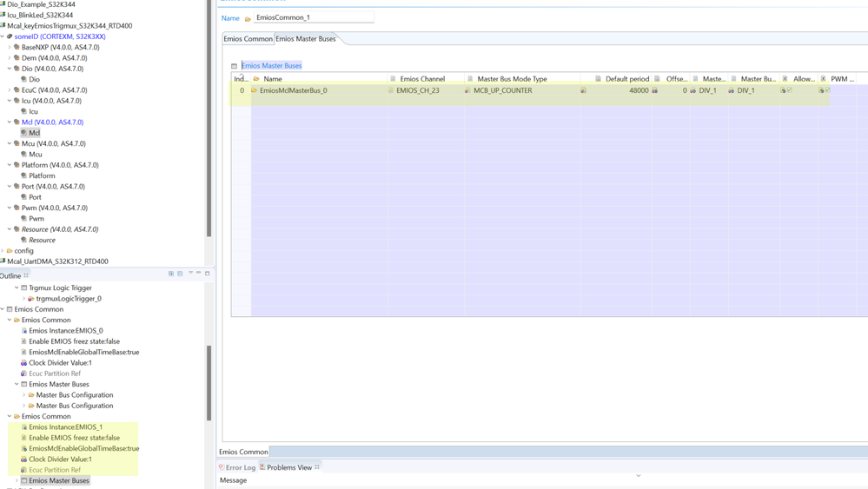Click the Name label link
Screen dimensions: 868x489
click(x=230, y=18)
